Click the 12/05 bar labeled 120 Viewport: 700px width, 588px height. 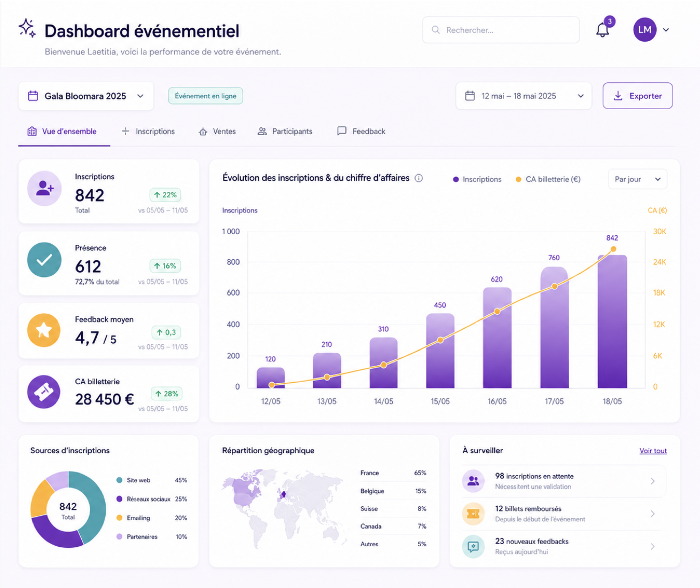tap(270, 377)
